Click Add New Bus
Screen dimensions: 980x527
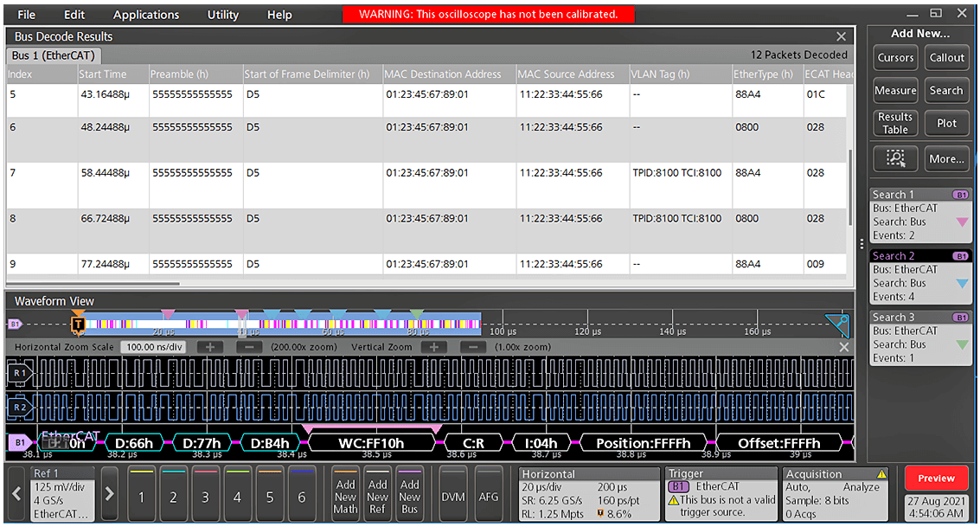[x=409, y=494]
